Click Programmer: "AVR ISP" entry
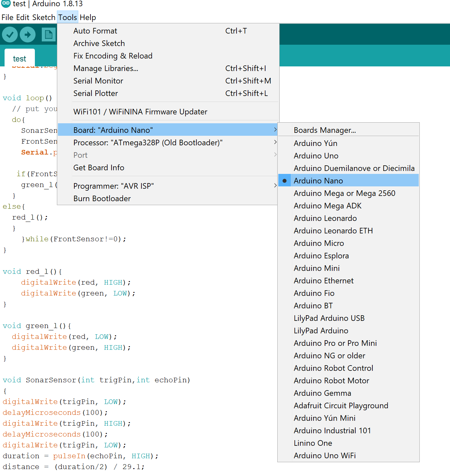 tap(168, 186)
